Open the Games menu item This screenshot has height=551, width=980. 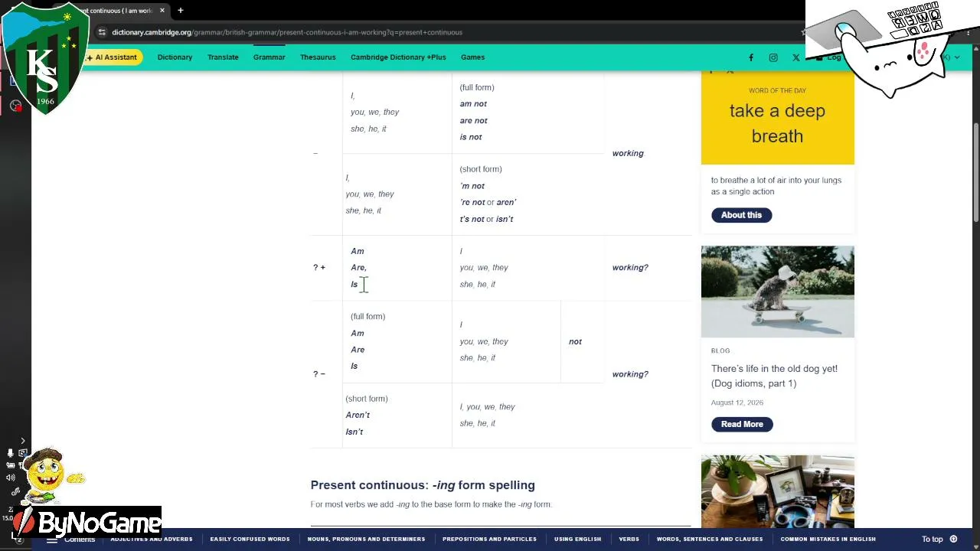coord(472,57)
